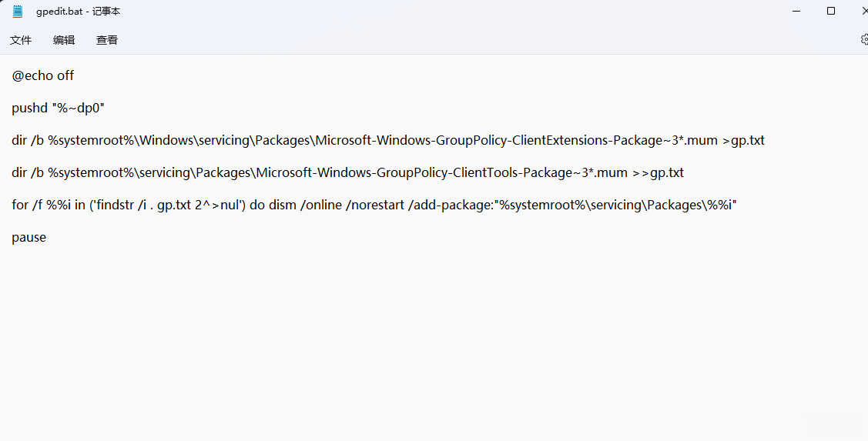Close the gpedit.bat Notepad window

coord(863,11)
